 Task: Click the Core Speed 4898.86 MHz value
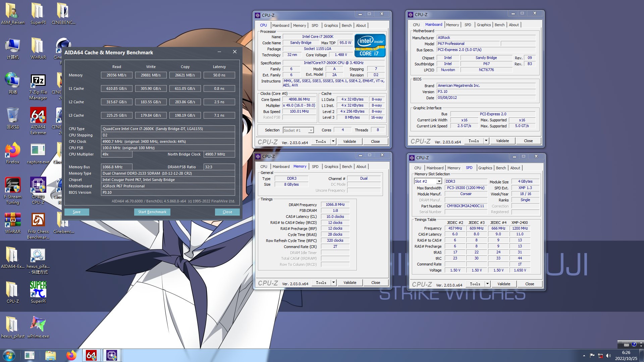point(299,99)
